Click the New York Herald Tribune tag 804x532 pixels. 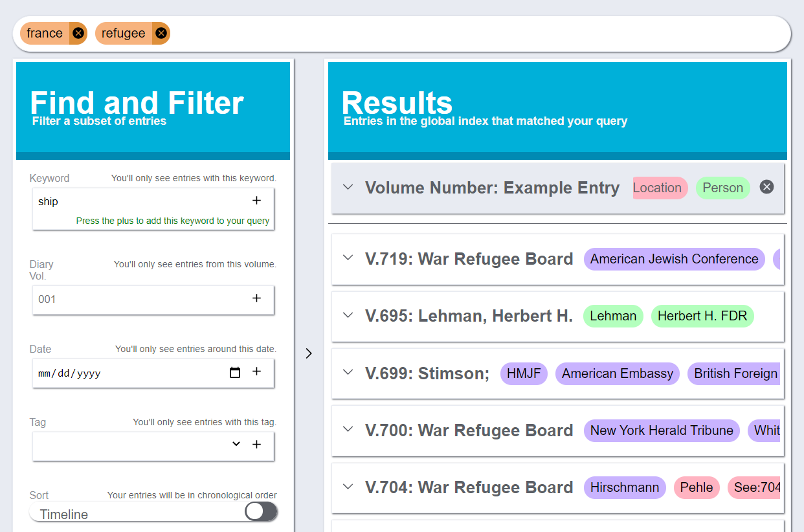(661, 430)
